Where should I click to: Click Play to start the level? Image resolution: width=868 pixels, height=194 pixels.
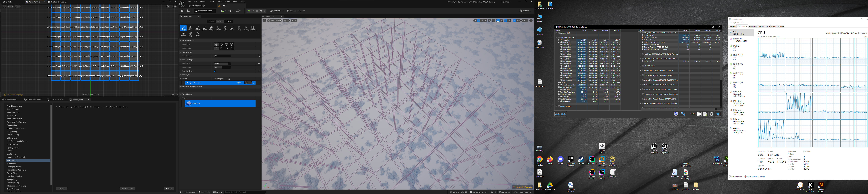[x=249, y=11]
